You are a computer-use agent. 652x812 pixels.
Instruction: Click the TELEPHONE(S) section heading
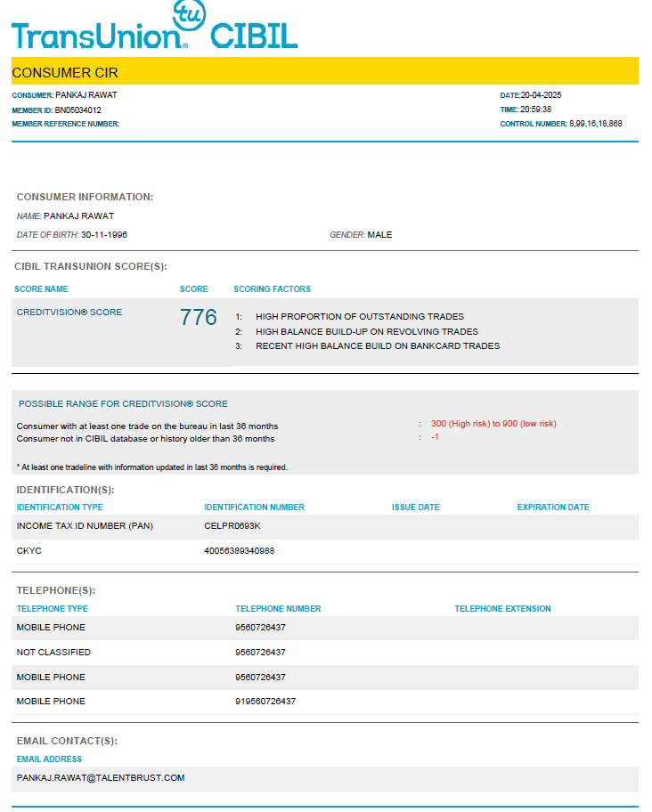pos(56,590)
